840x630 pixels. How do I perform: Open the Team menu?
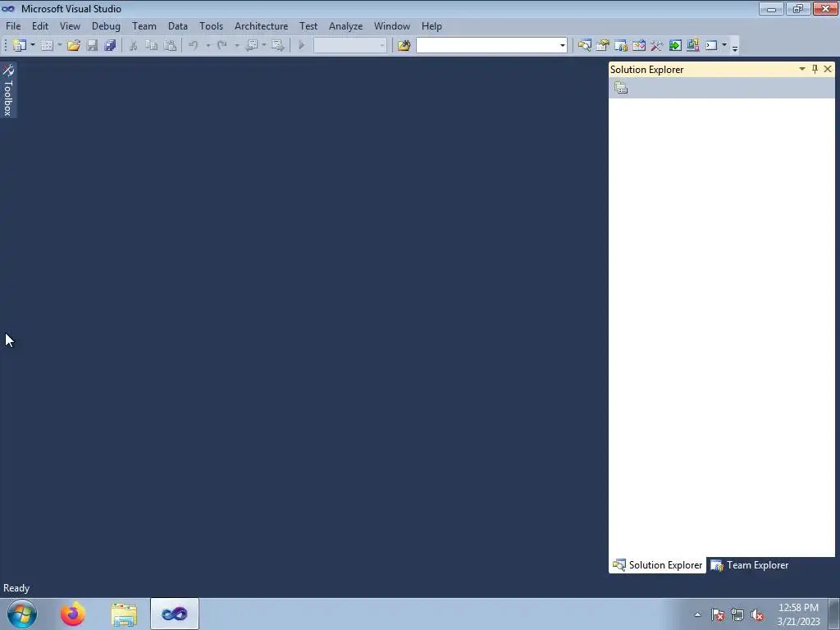(x=144, y=25)
